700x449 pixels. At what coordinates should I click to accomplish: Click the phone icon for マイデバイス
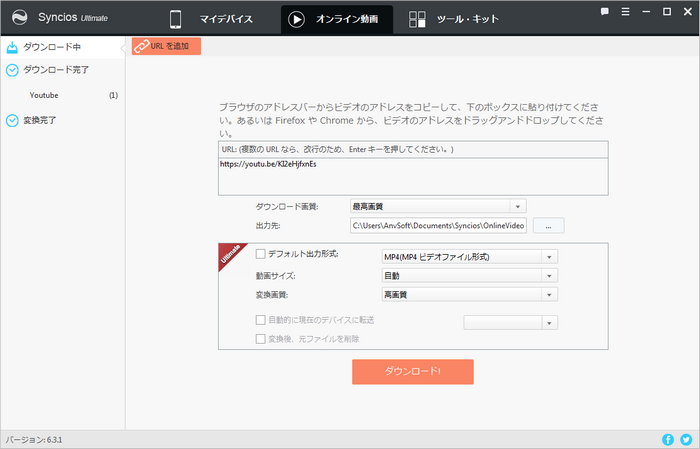(175, 19)
